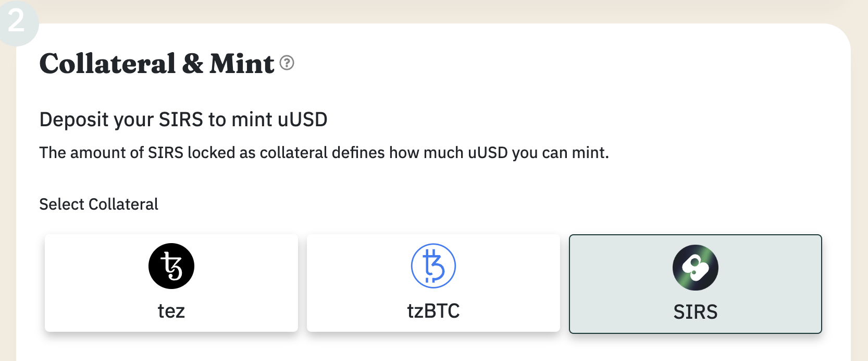Click the "SIRS" label under the logo
Screen dimensions: 868x361
coord(695,312)
